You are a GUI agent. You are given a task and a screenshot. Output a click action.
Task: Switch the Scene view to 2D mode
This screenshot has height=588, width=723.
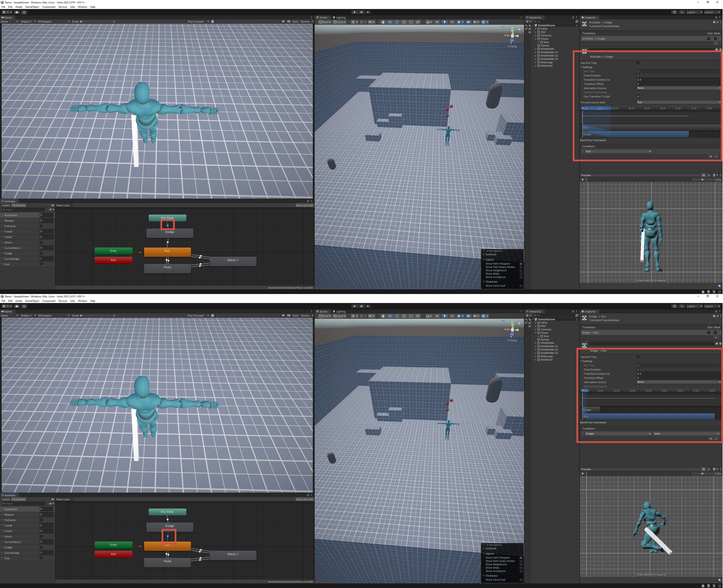[x=437, y=22]
